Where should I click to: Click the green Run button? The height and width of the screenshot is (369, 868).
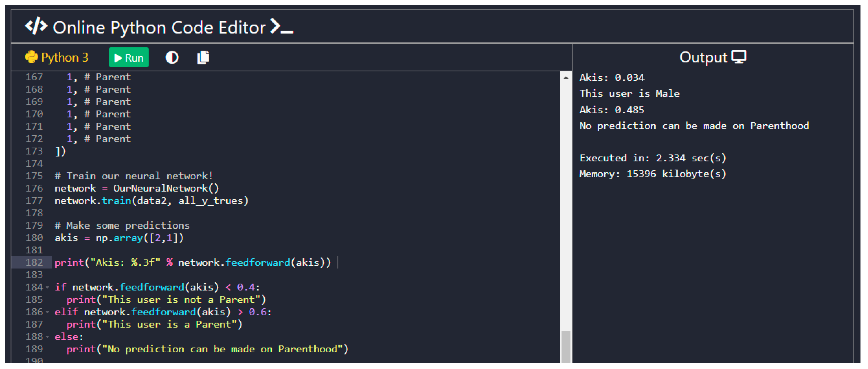pyautogui.click(x=128, y=58)
